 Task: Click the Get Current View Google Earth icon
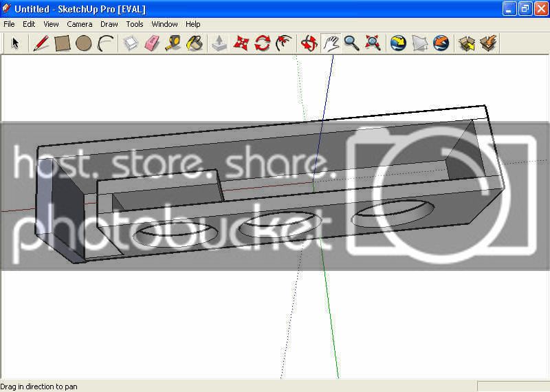[398, 43]
